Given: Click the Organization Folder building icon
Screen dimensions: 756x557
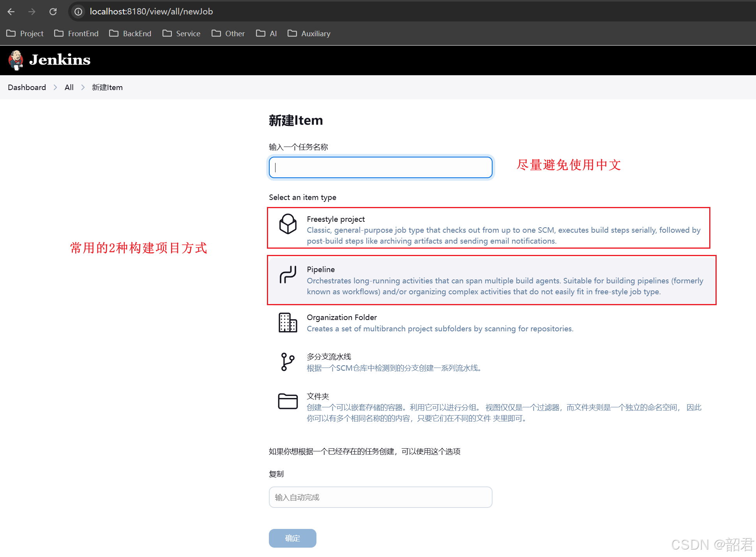Looking at the screenshot, I should 288,323.
